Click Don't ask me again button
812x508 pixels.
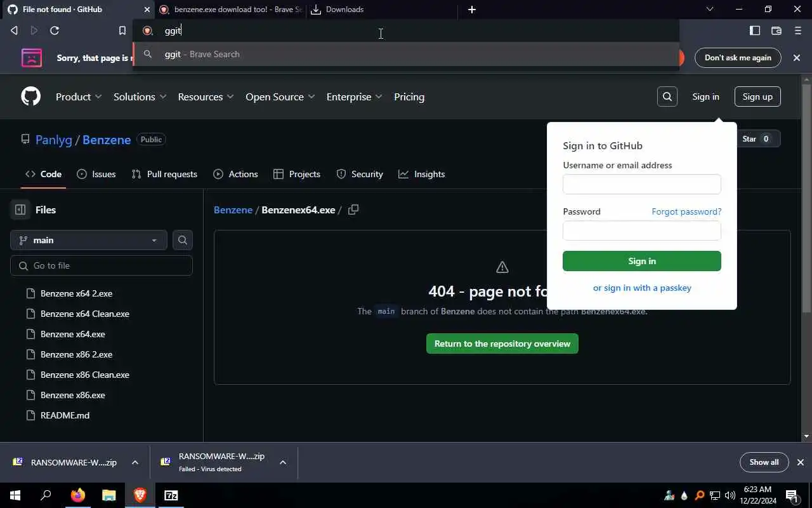tap(738, 58)
